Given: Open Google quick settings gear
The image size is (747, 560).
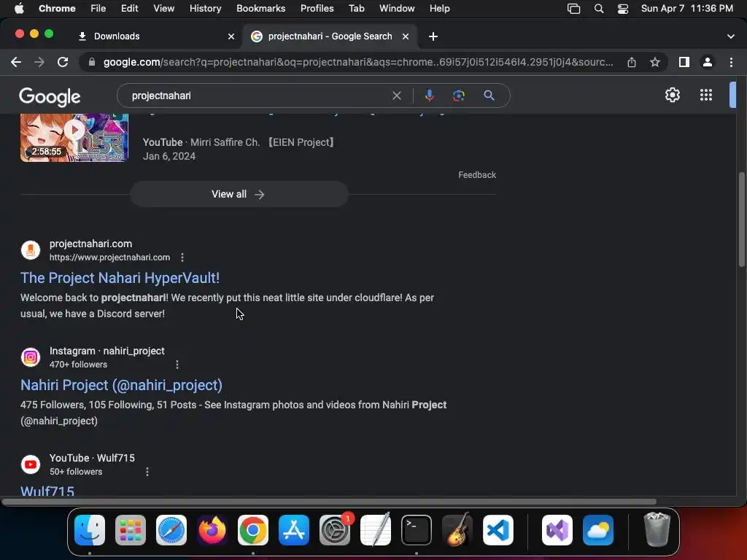Looking at the screenshot, I should [672, 96].
